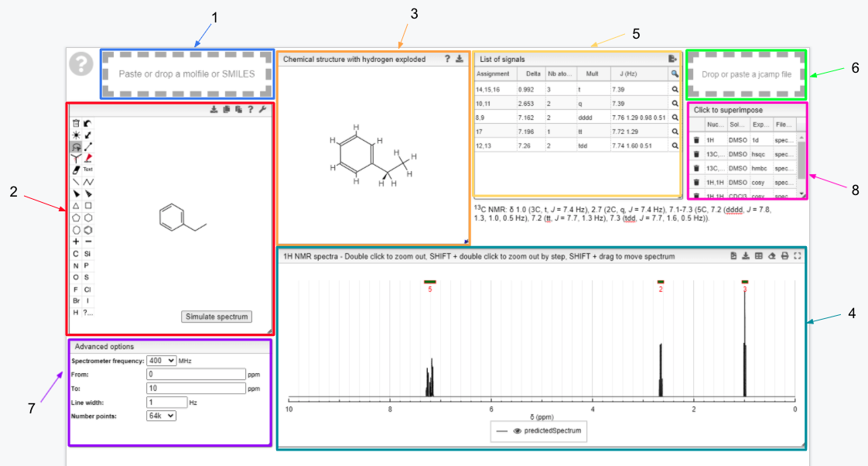Select the hashed wedge stereo bond tool
The height and width of the screenshot is (466, 868).
[88, 194]
